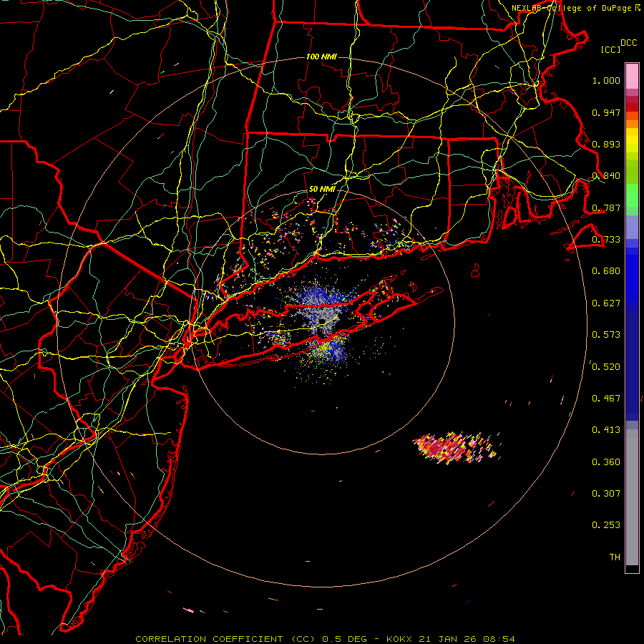Pick the light pink segment of the color bar
644x644 pixels.
click(x=632, y=76)
